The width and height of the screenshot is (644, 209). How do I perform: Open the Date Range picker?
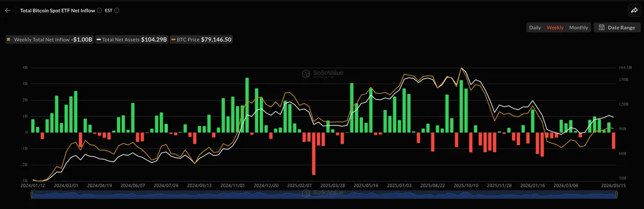(617, 27)
